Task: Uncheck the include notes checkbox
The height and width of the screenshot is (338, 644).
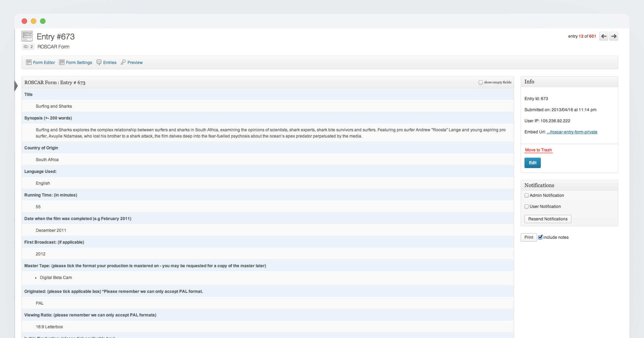Action: pyautogui.click(x=540, y=237)
